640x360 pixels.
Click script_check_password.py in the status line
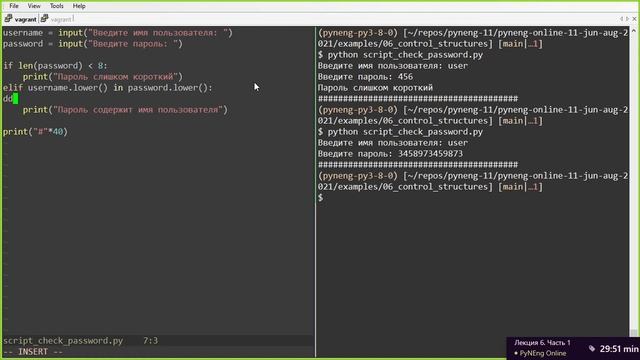[63, 341]
